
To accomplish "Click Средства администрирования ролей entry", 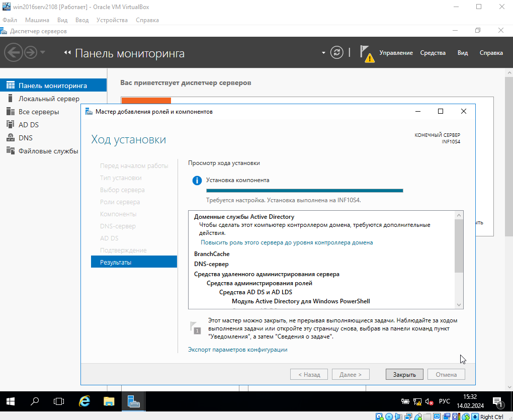I will point(260,283).
